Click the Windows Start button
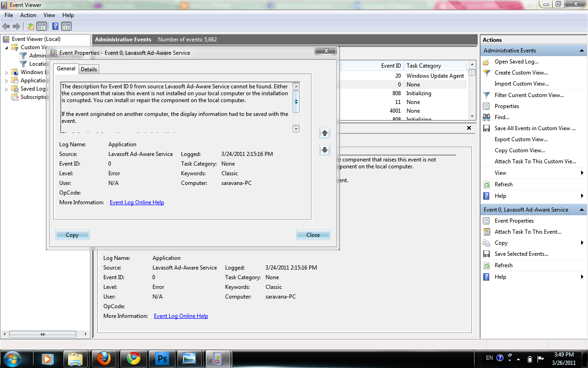The height and width of the screenshot is (368, 588). pos(12,358)
